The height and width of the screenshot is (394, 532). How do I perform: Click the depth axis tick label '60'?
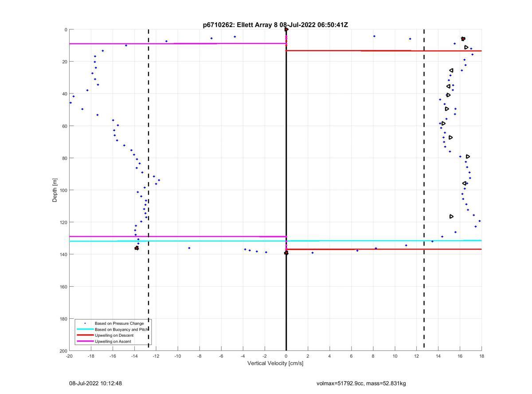pos(64,126)
